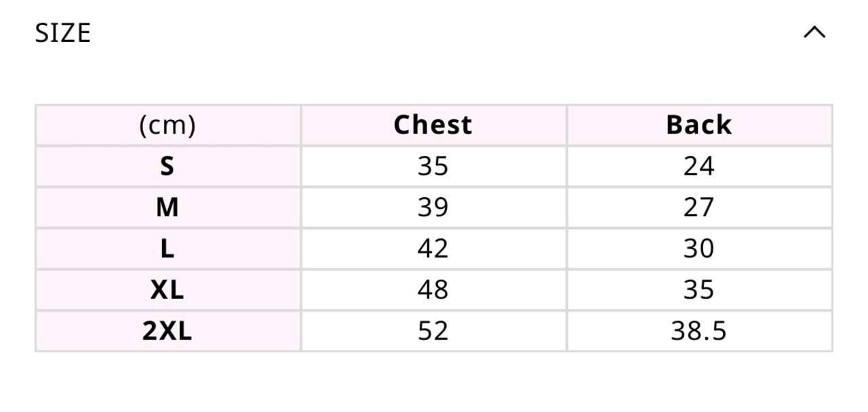Click the SIZE section heading

click(x=63, y=33)
